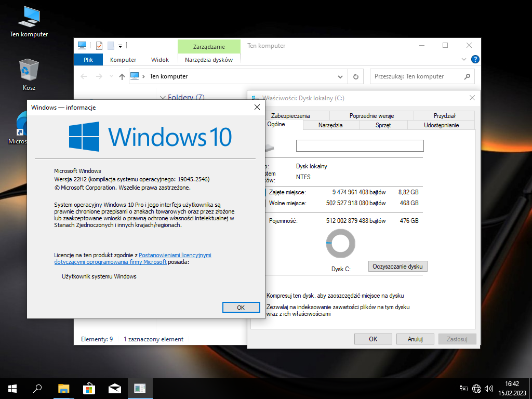Image resolution: width=532 pixels, height=399 pixels.
Task: Click the volume speaker icon in the tray
Action: pyautogui.click(x=488, y=388)
